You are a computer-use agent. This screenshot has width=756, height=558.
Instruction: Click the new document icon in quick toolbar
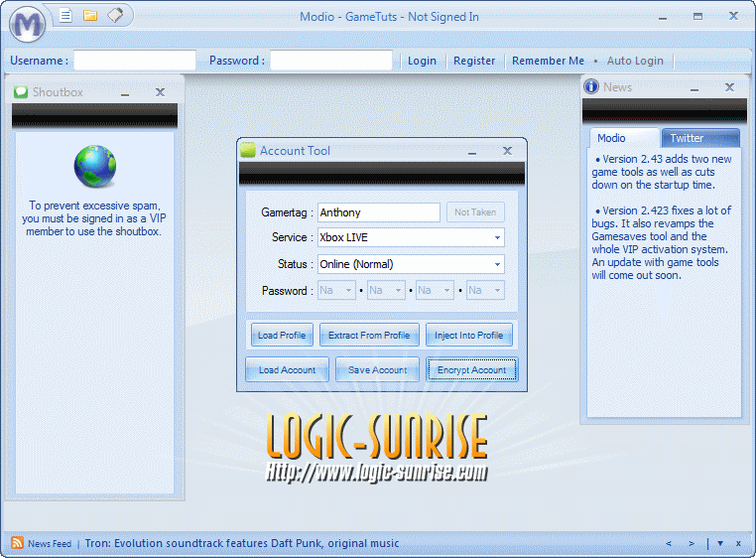coord(65,16)
